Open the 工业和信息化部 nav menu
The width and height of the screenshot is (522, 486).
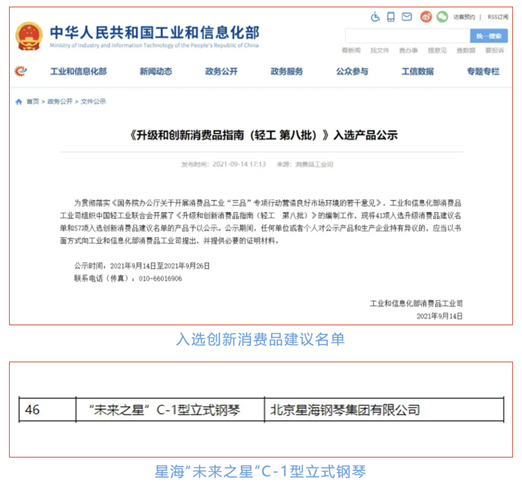(79, 71)
